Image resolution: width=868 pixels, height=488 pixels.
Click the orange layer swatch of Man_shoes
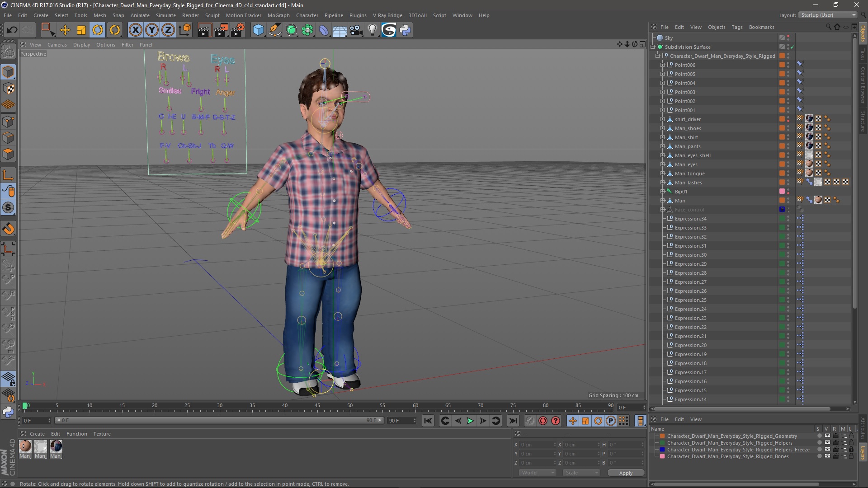(782, 128)
